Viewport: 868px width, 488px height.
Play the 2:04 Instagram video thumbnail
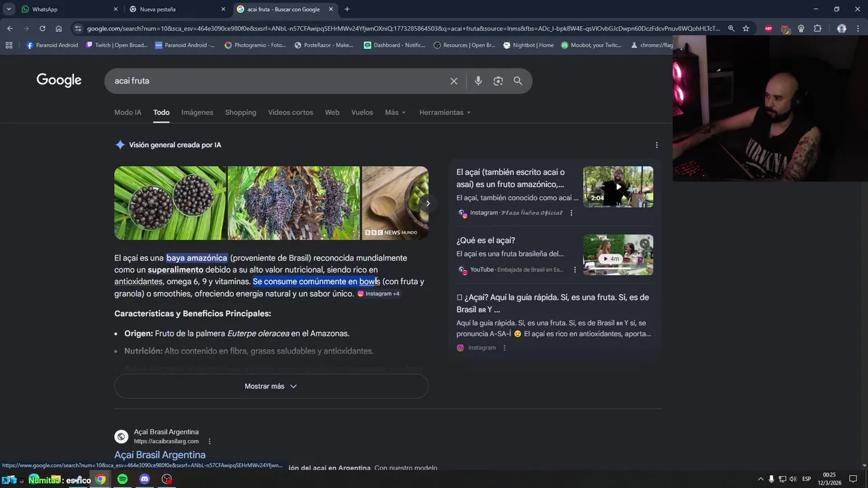coord(618,186)
